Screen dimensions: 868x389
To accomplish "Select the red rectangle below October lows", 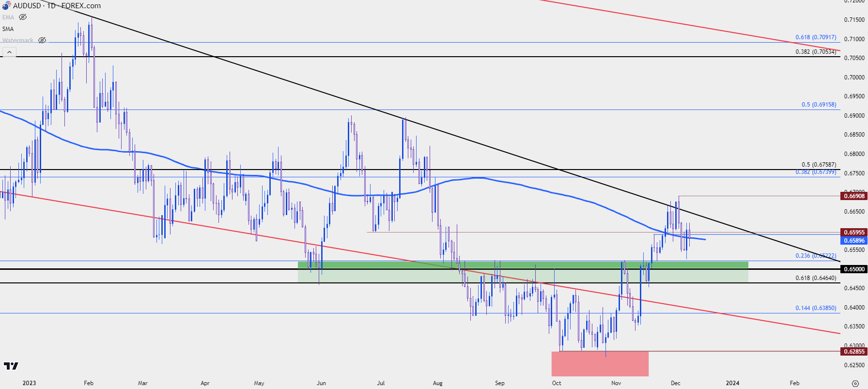I will click(x=600, y=364).
